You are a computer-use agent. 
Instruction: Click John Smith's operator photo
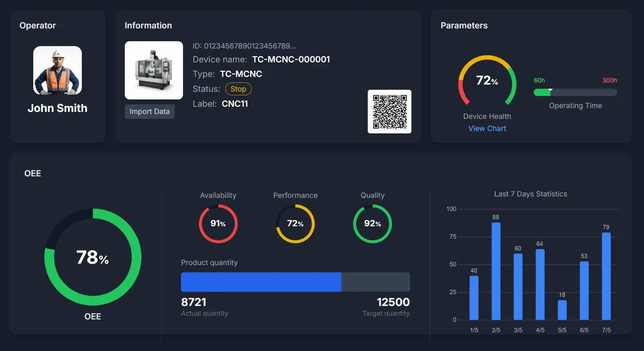click(x=58, y=70)
